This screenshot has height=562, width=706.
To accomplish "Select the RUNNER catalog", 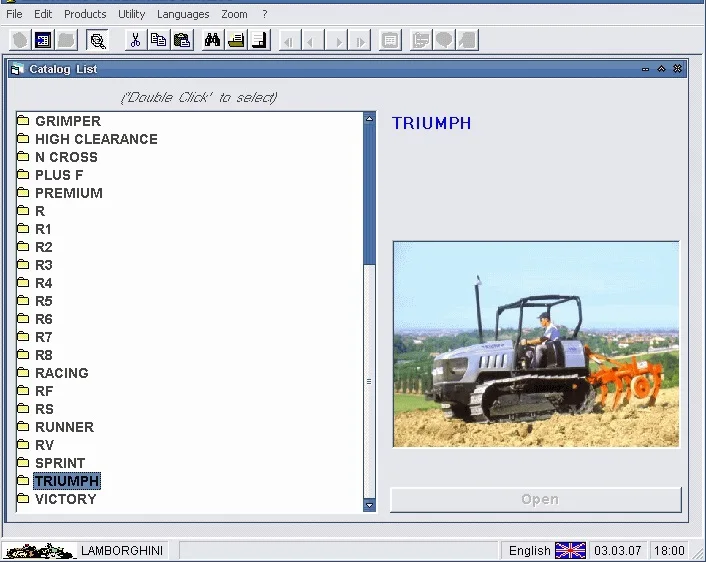I will (x=64, y=427).
